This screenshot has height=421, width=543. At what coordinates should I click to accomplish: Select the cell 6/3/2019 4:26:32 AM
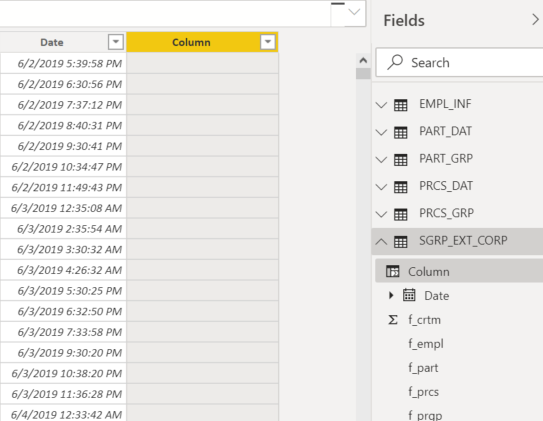63,270
